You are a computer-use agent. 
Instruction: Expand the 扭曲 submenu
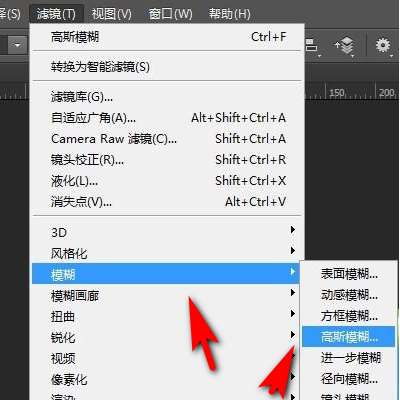coord(168,316)
